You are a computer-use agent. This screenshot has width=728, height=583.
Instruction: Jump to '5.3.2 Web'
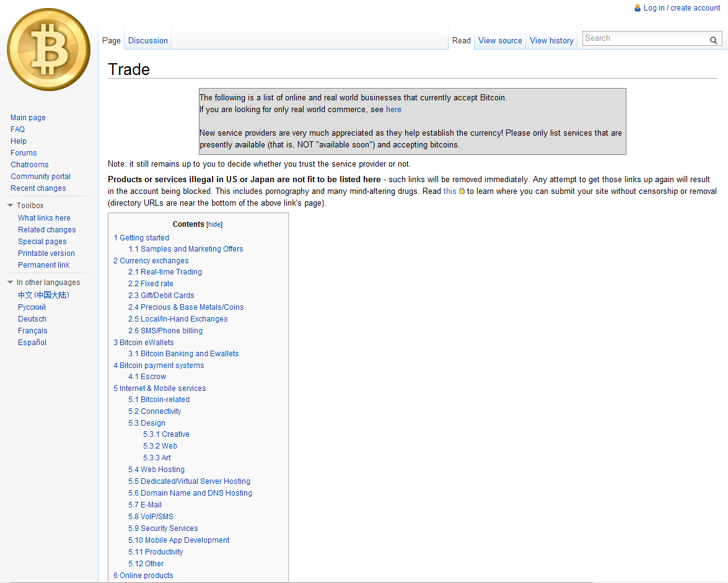coord(160,446)
